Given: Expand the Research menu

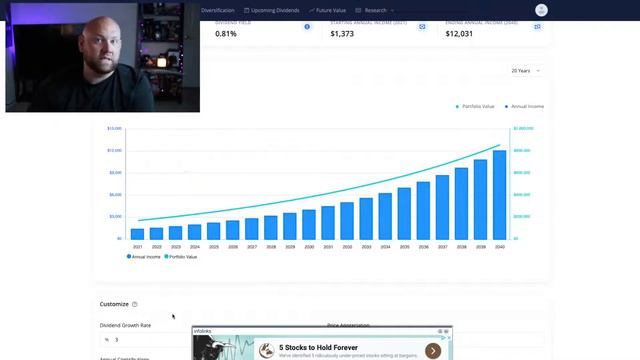Looking at the screenshot, I should click(x=374, y=10).
